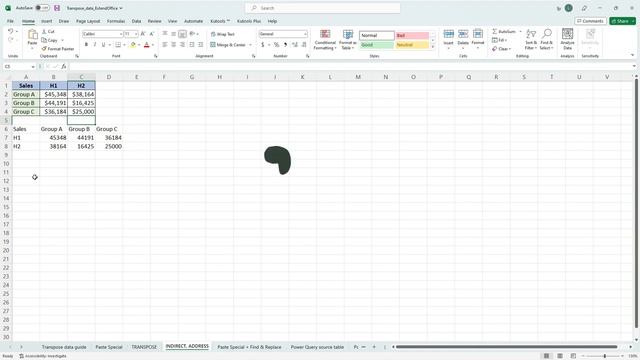Click the Save disk icon
Image resolution: width=640 pixels, height=360 pixels.
pos(57,8)
